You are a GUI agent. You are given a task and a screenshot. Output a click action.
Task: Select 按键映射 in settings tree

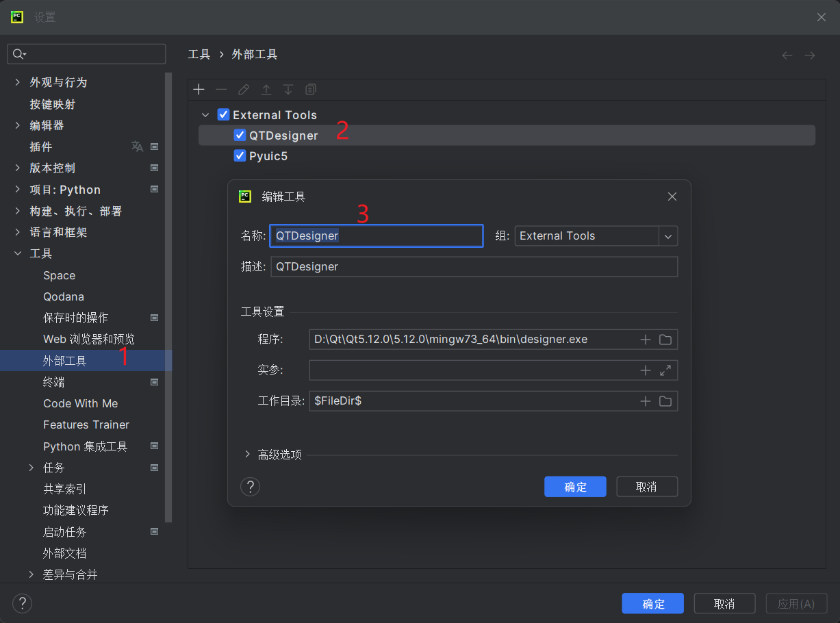pyautogui.click(x=53, y=104)
